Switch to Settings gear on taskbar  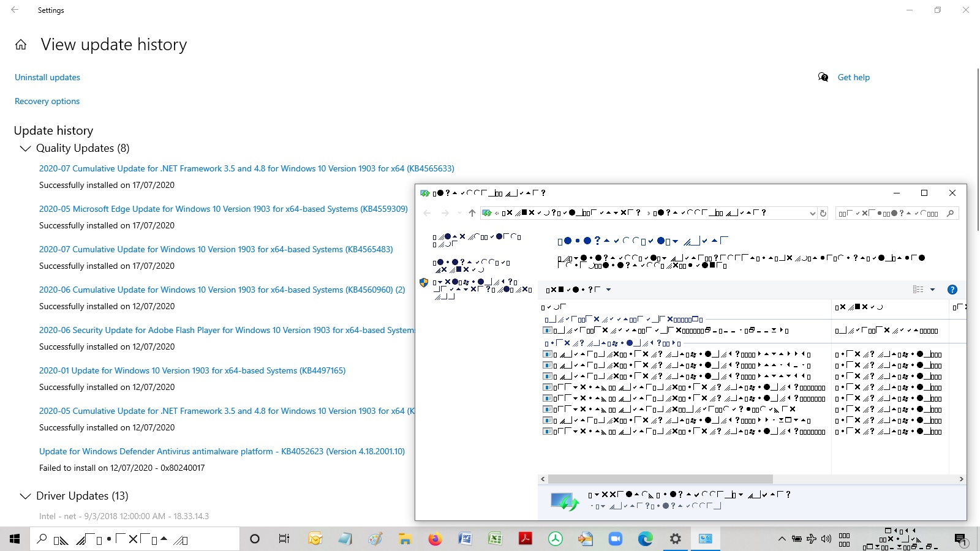point(675,539)
